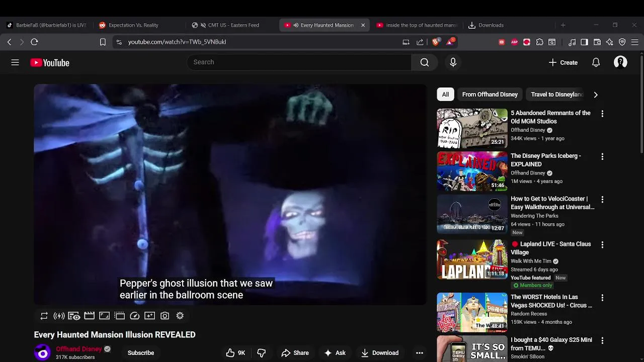The height and width of the screenshot is (362, 644).
Task: Open options menu for Disney Parks Iceberg
Action: (x=602, y=157)
